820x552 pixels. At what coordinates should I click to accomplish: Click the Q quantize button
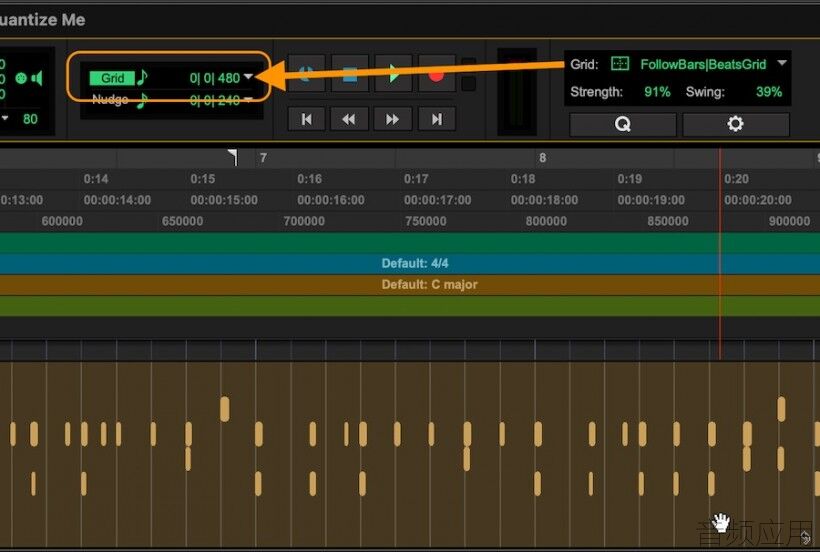point(622,124)
